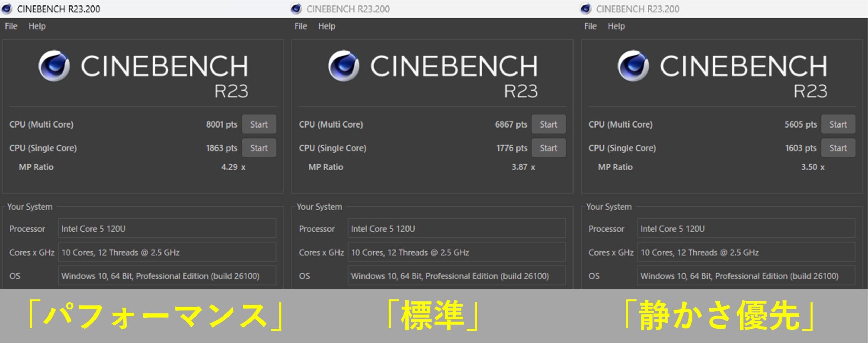868x343 pixels.
Task: Select the 8001 pts multi core score
Action: point(222,124)
